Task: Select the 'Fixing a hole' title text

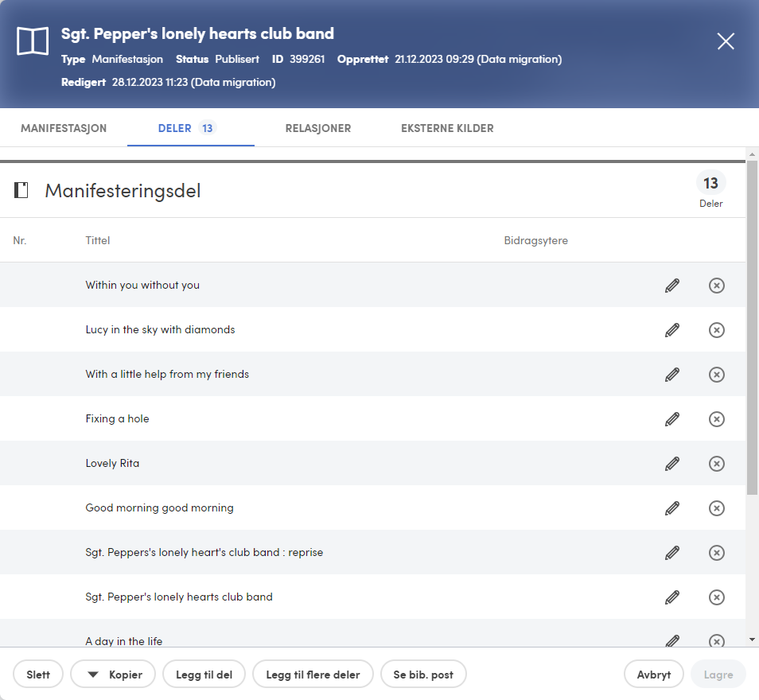Action: 117,418
